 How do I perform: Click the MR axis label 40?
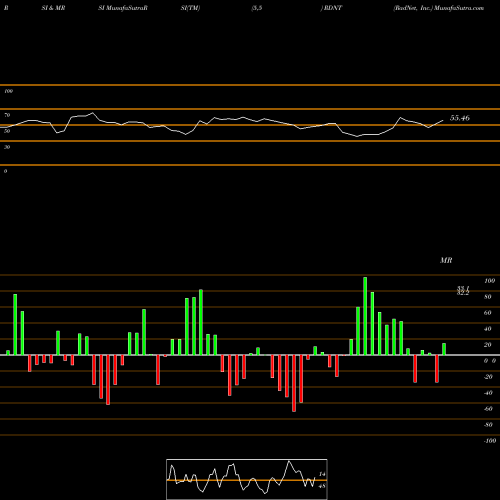(x=487, y=329)
